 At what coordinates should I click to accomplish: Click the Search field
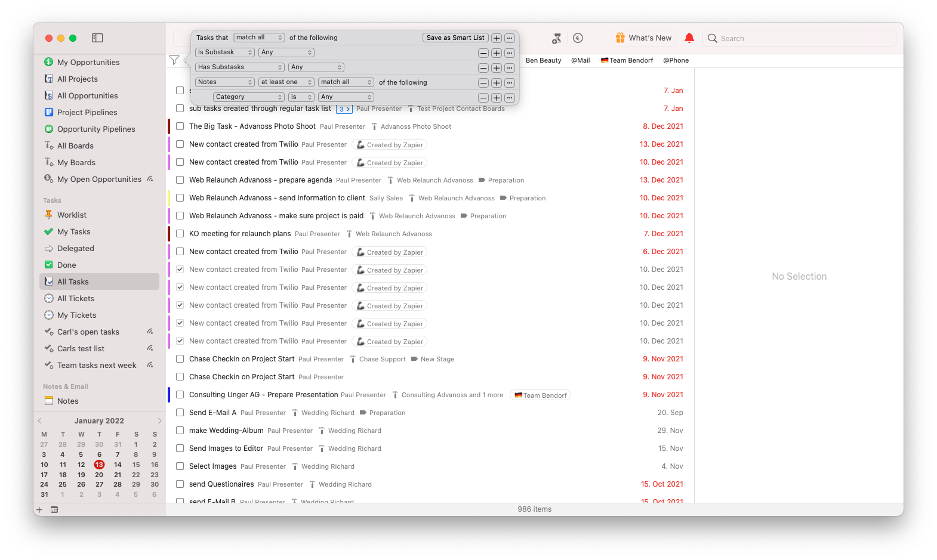tap(799, 38)
